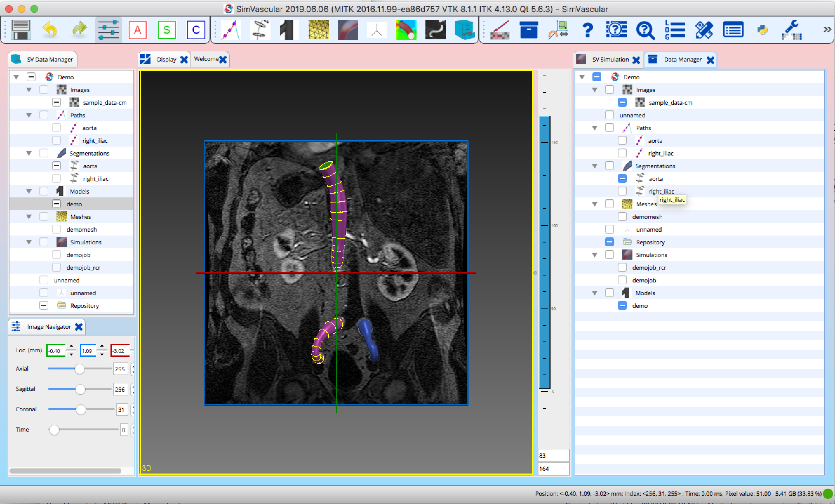Viewport: 835px width, 504px height.
Task: Check the aorta segmentation visibility checkbox
Action: click(56, 166)
